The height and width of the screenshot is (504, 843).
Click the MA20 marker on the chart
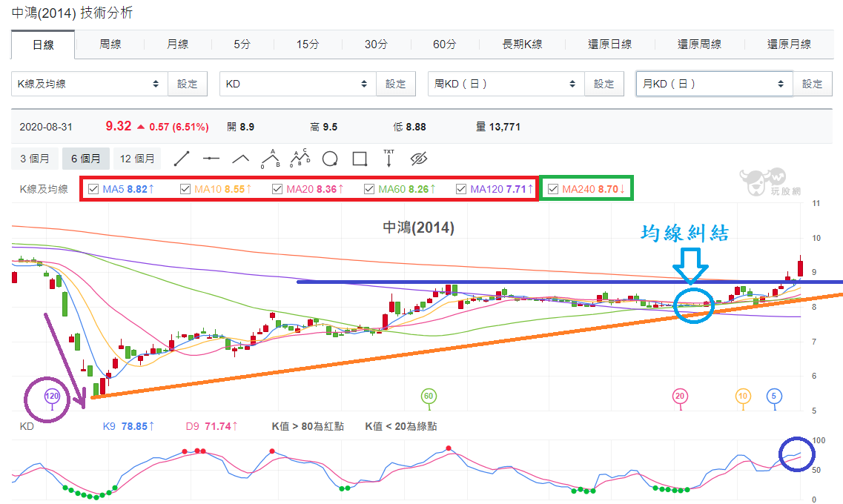(680, 397)
